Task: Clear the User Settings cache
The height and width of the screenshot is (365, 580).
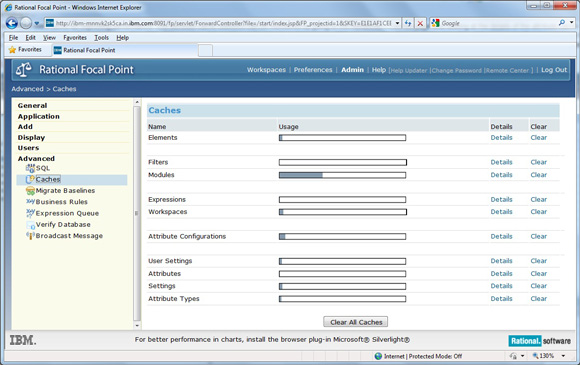Action: pyautogui.click(x=539, y=261)
